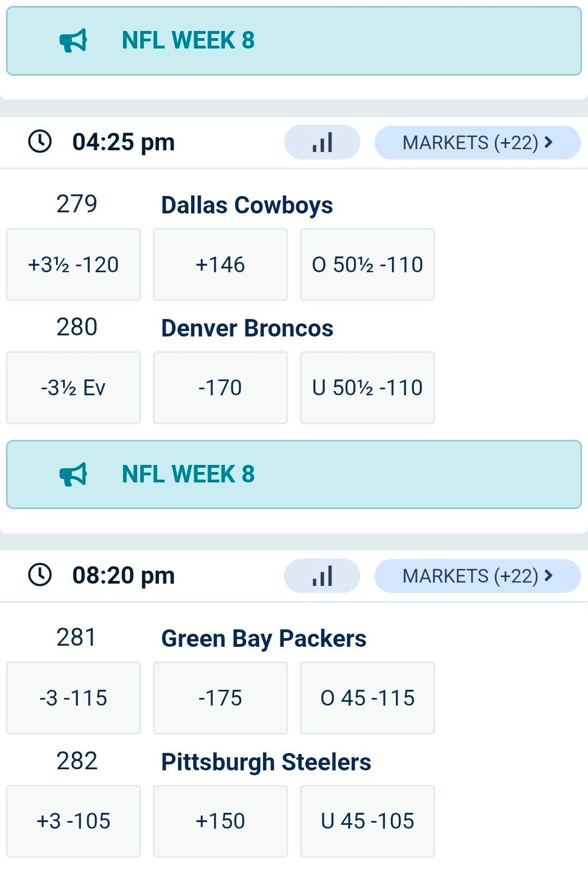Pick Denver Broncos -170 moneyline

coord(220,388)
